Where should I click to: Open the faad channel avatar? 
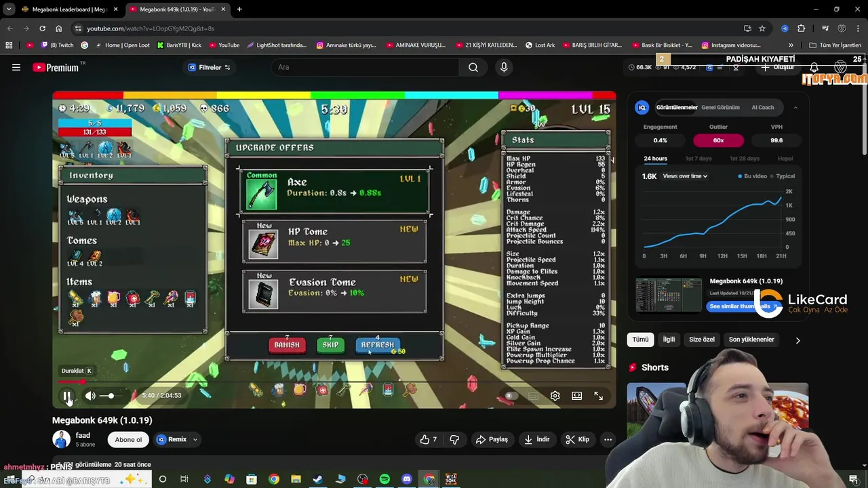tap(61, 439)
